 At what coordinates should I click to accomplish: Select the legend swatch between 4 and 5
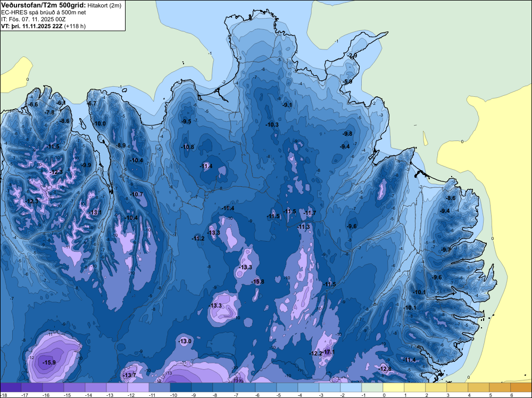pyautogui.click(x=479, y=387)
